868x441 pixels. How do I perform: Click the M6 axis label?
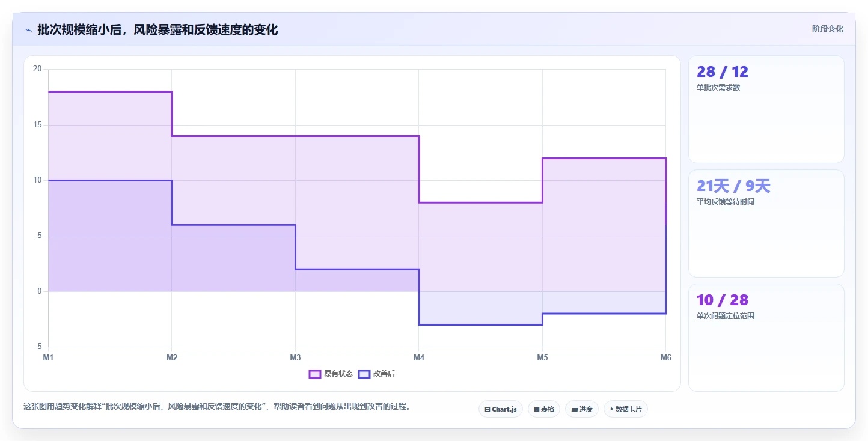pyautogui.click(x=665, y=358)
